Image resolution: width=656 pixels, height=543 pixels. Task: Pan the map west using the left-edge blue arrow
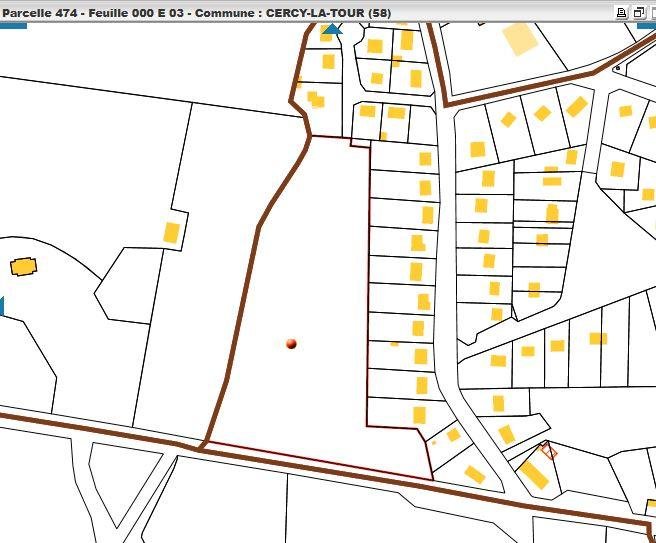pos(2,306)
